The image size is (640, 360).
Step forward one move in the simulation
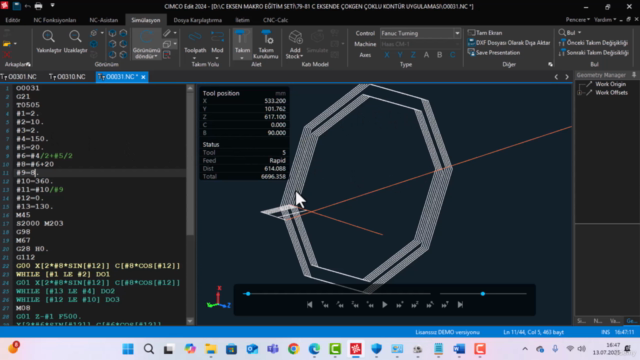click(400, 305)
